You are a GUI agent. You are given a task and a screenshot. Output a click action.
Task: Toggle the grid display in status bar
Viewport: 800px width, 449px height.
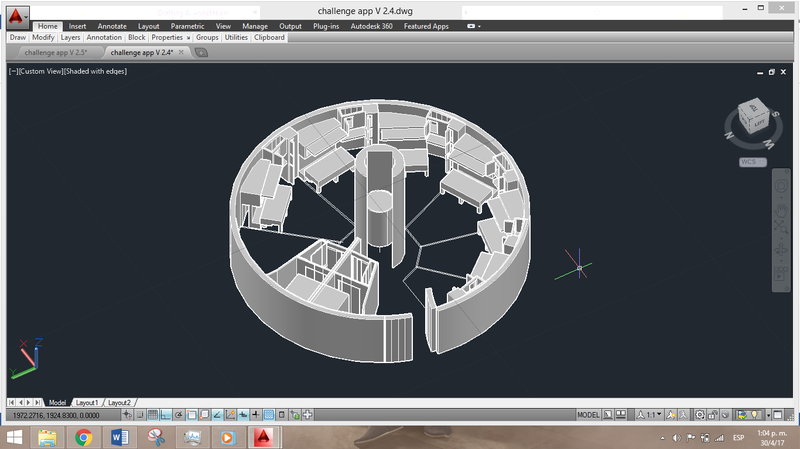pos(152,415)
